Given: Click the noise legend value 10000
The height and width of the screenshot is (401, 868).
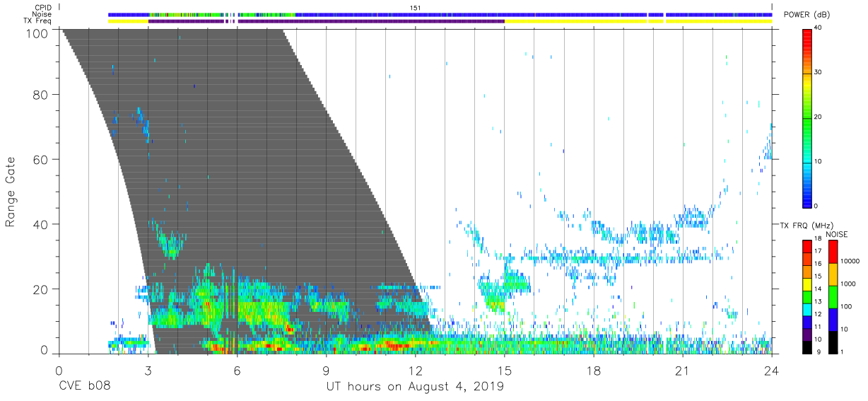Looking at the screenshot, I should click(x=850, y=262).
